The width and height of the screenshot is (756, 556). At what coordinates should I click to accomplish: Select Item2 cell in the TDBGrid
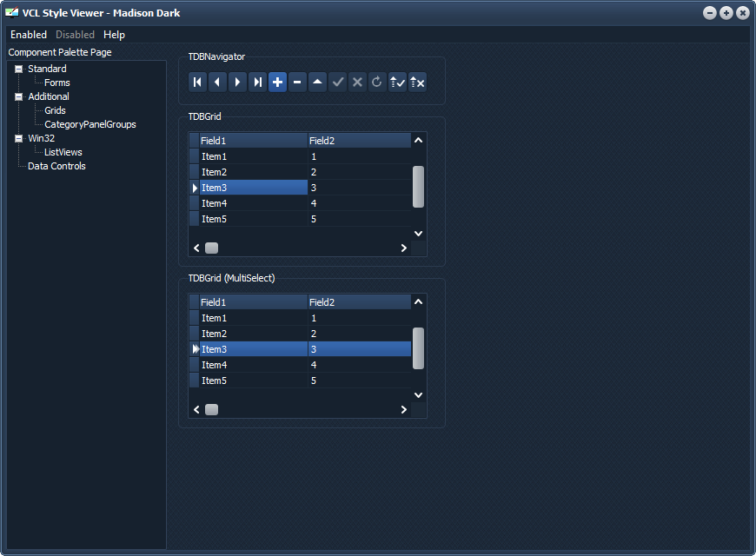[254, 172]
